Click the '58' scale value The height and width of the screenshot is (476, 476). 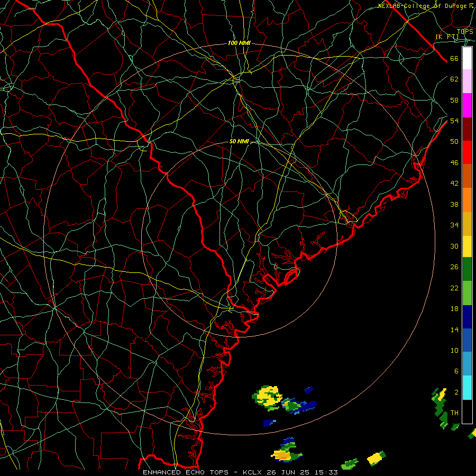click(454, 100)
